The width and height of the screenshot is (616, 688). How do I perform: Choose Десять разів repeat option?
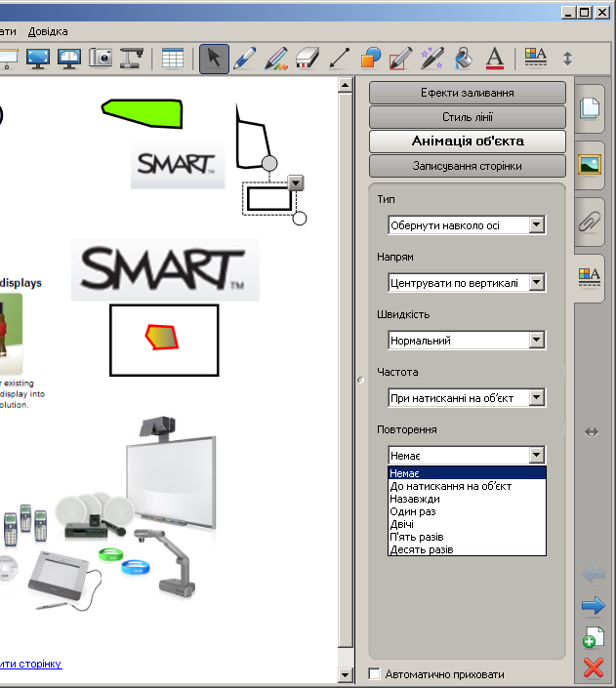468,549
